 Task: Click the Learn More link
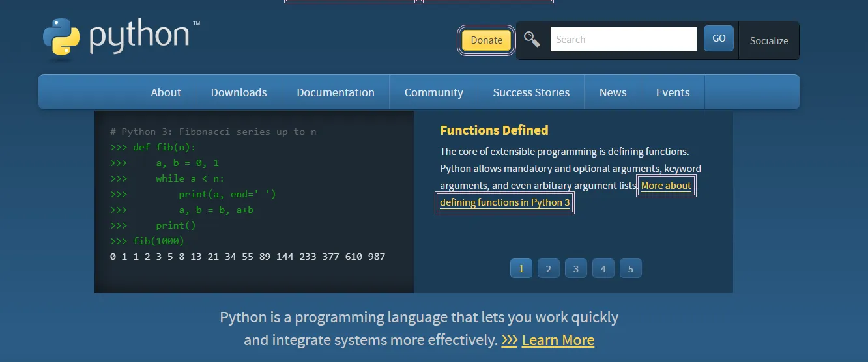(558, 340)
